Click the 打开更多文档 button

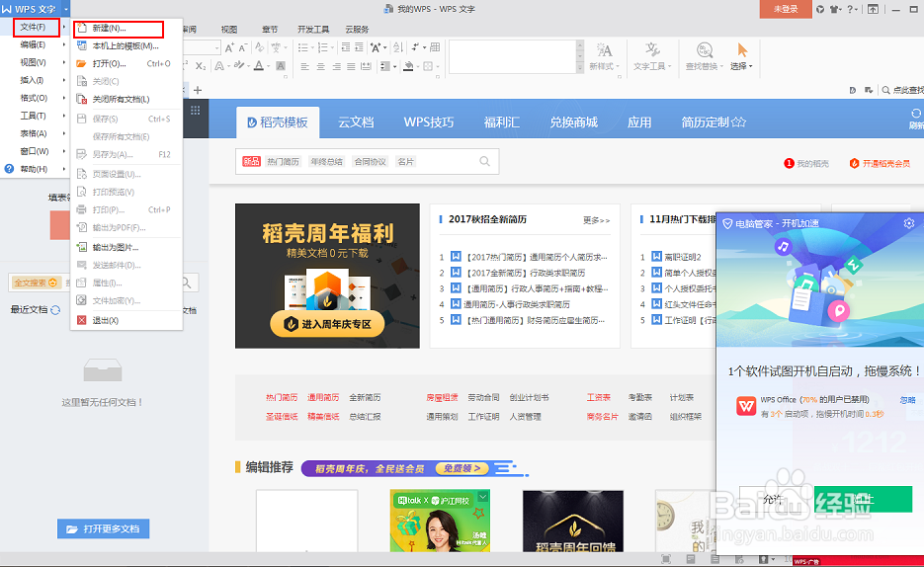tap(103, 528)
